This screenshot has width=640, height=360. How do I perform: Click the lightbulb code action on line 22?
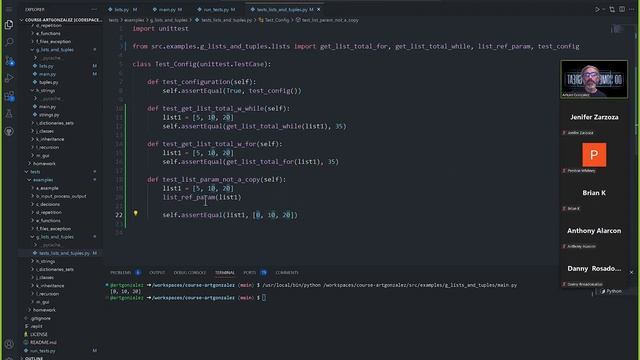coord(136,213)
